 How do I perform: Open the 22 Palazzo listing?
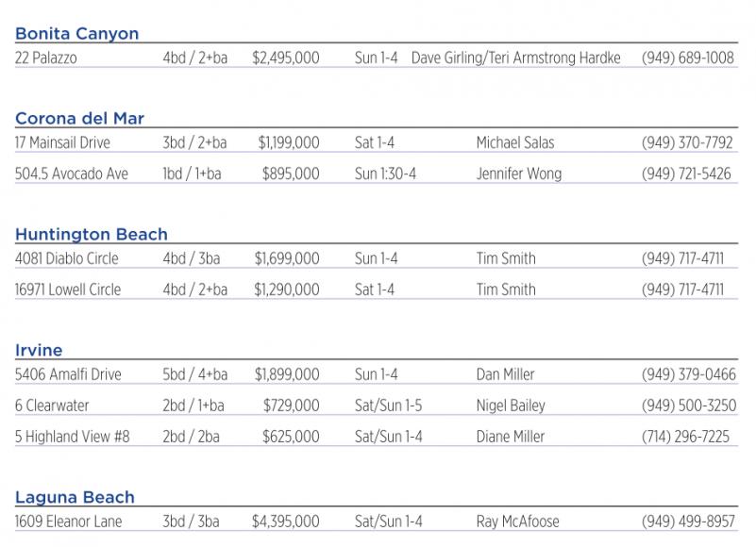[x=46, y=58]
